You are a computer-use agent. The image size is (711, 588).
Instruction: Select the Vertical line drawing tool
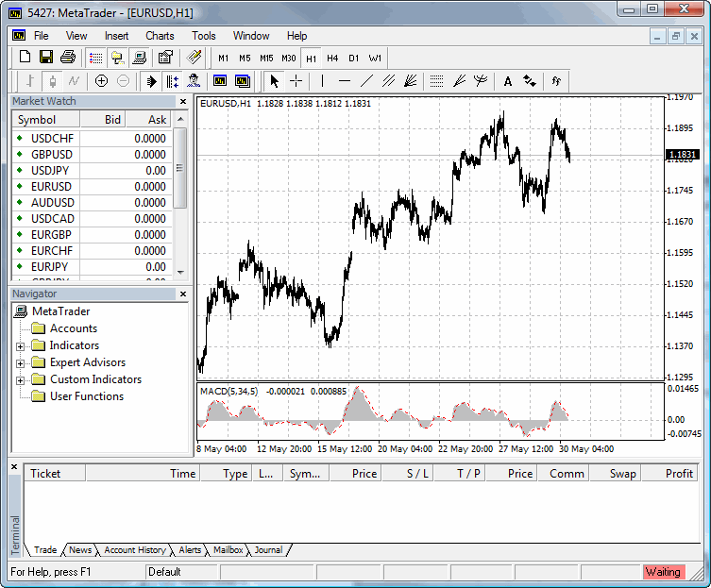click(x=322, y=81)
